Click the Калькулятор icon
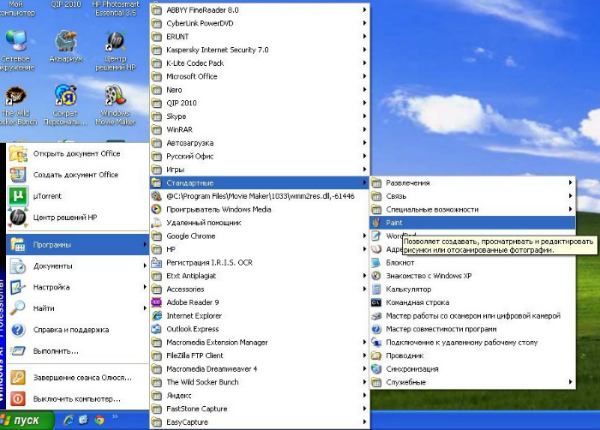 click(377, 289)
